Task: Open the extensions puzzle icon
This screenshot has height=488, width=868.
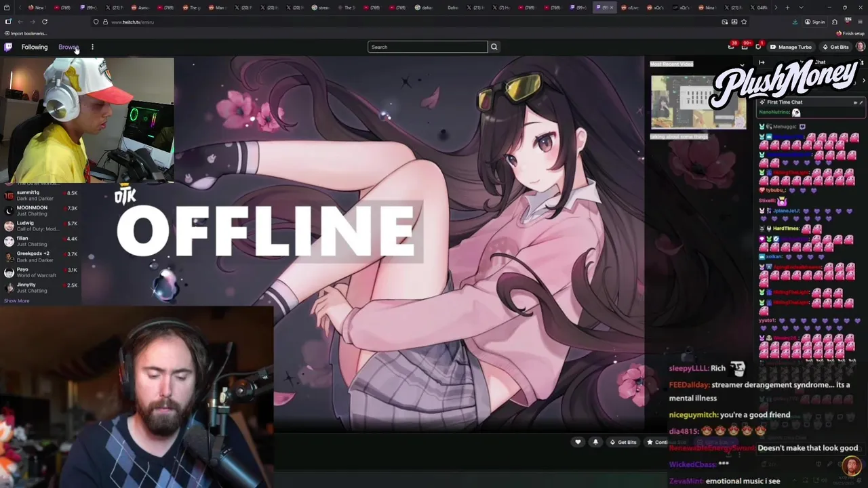Action: click(x=834, y=22)
